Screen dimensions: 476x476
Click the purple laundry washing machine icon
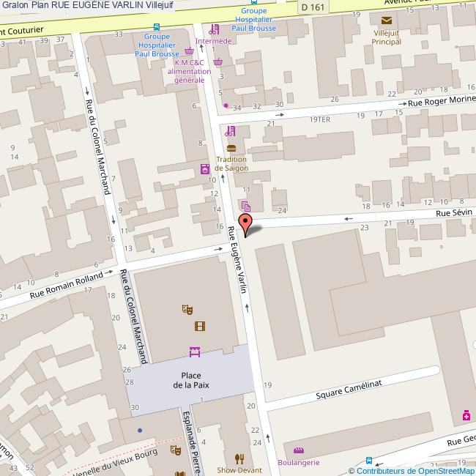pos(204,169)
